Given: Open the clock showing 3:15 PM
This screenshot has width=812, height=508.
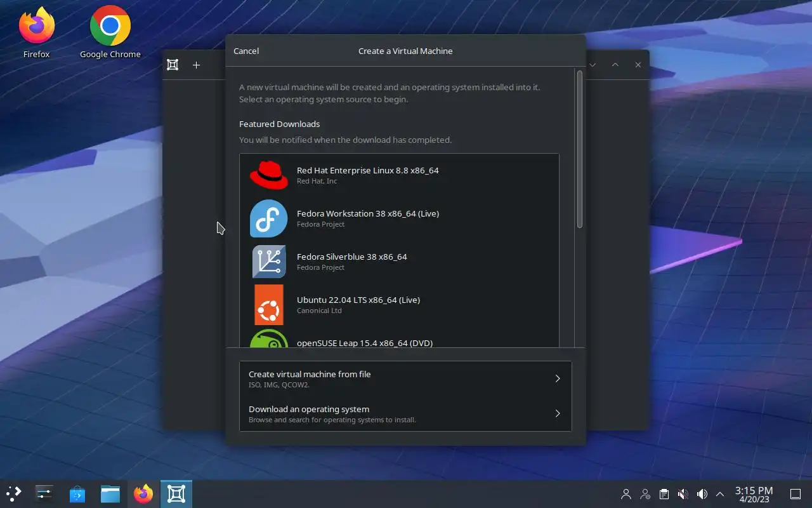Looking at the screenshot, I should pos(754,494).
